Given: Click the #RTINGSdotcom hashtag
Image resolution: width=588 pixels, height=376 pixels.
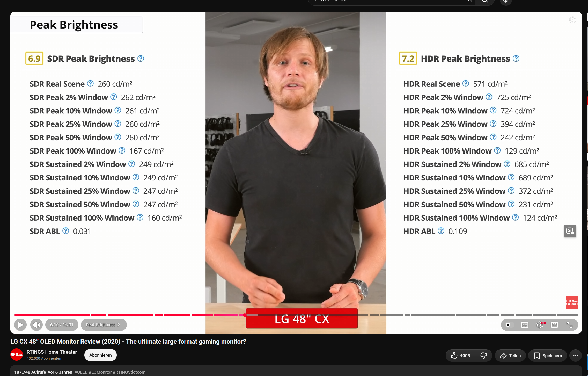Looking at the screenshot, I should pos(129,372).
